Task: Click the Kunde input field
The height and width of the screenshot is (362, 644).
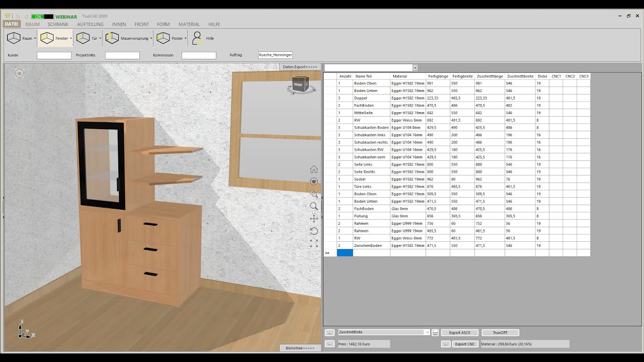Action: 54,55
